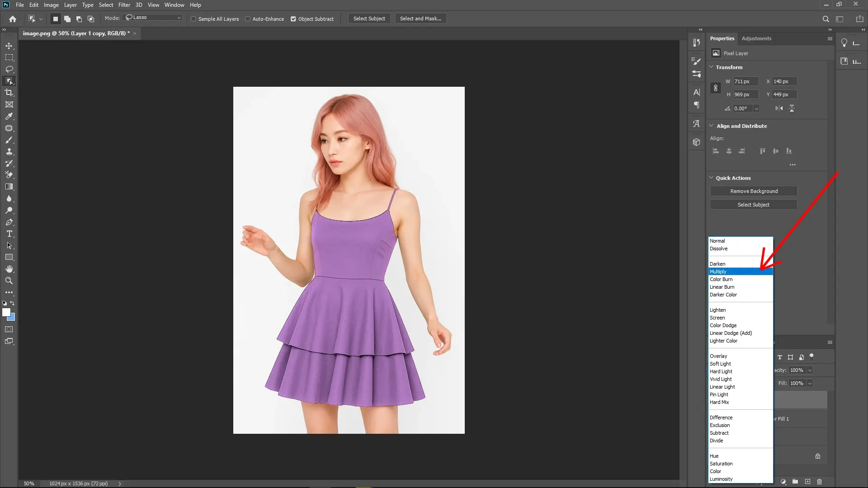Click the background color swatch

[x=11, y=318]
